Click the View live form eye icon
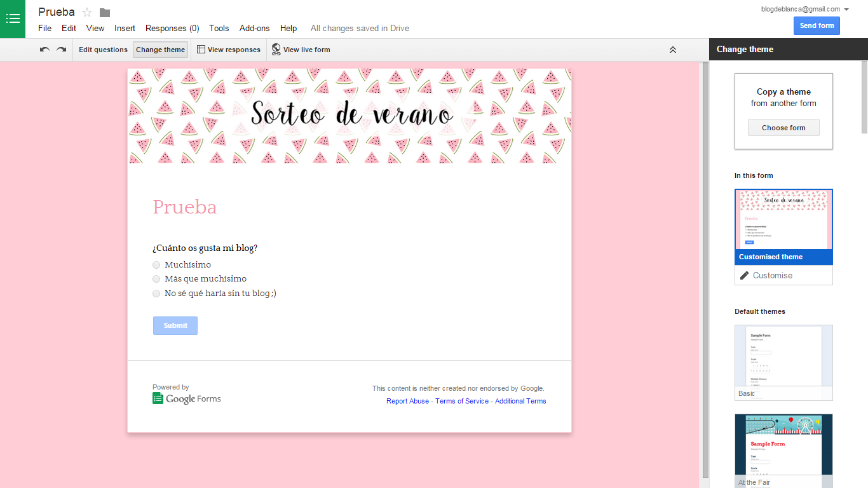Image resolution: width=868 pixels, height=488 pixels. click(276, 49)
